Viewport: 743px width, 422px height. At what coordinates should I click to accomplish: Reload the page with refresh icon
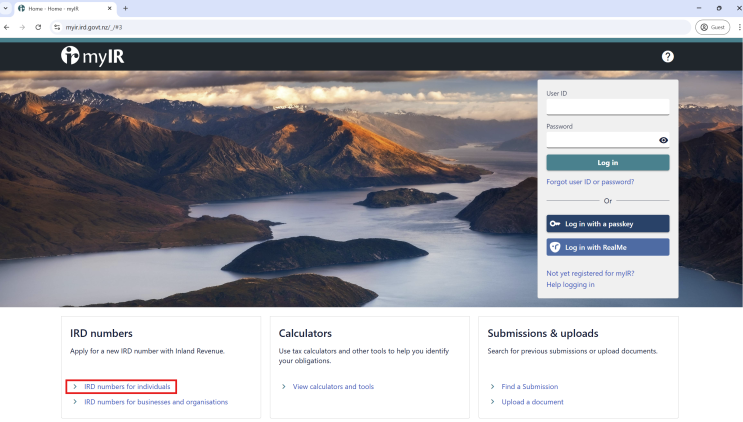(x=38, y=27)
